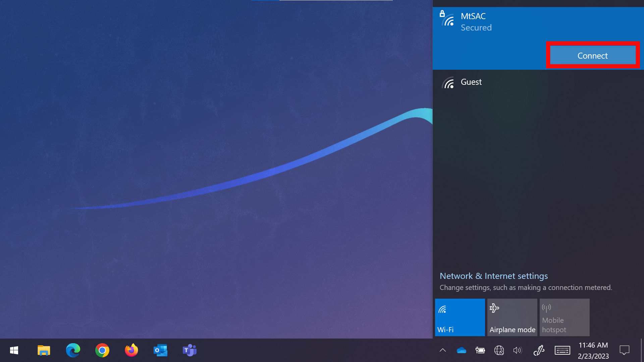Enable Airplane mode
This screenshot has width=644, height=362.
pyautogui.click(x=512, y=317)
